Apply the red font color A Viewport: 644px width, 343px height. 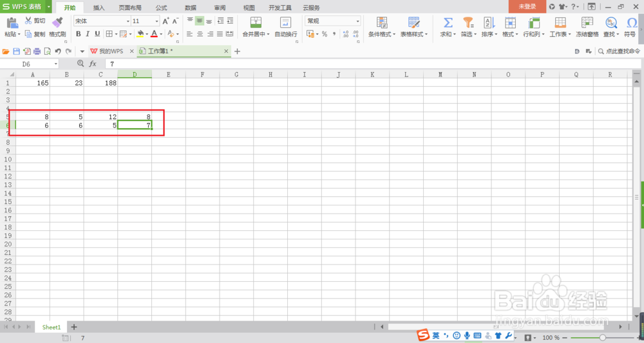click(154, 34)
